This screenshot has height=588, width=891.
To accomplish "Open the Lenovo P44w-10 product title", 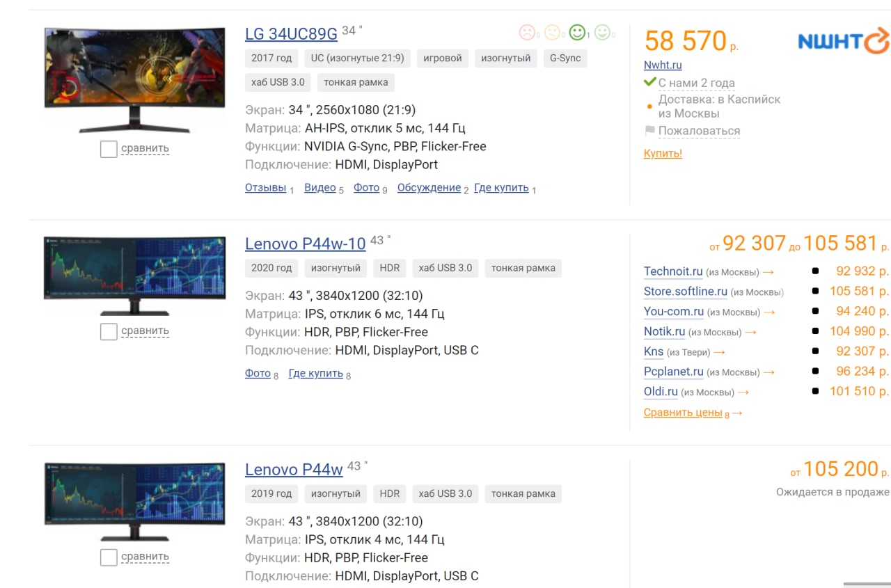I will click(x=305, y=244).
